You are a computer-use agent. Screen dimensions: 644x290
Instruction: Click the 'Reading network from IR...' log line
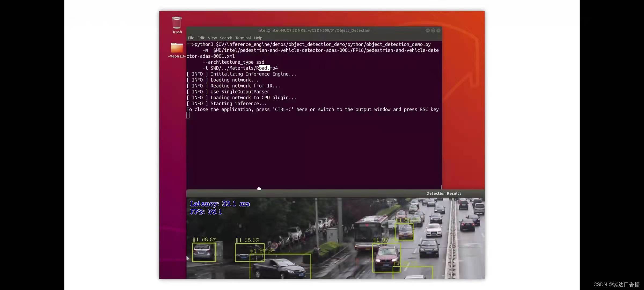click(x=233, y=86)
